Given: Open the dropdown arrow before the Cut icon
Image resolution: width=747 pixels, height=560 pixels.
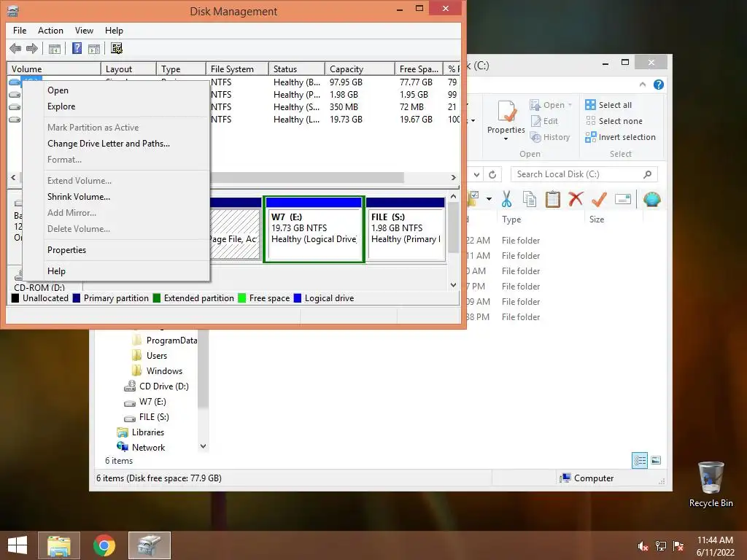Looking at the screenshot, I should pyautogui.click(x=489, y=199).
